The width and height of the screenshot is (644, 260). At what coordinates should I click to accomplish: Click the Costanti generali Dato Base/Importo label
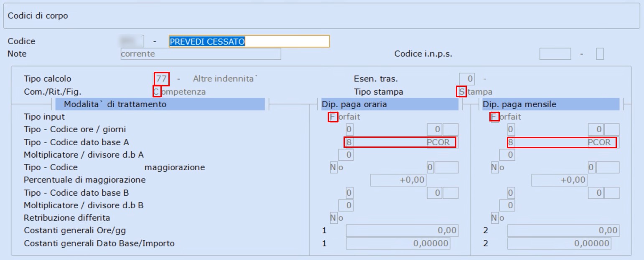[99, 243]
